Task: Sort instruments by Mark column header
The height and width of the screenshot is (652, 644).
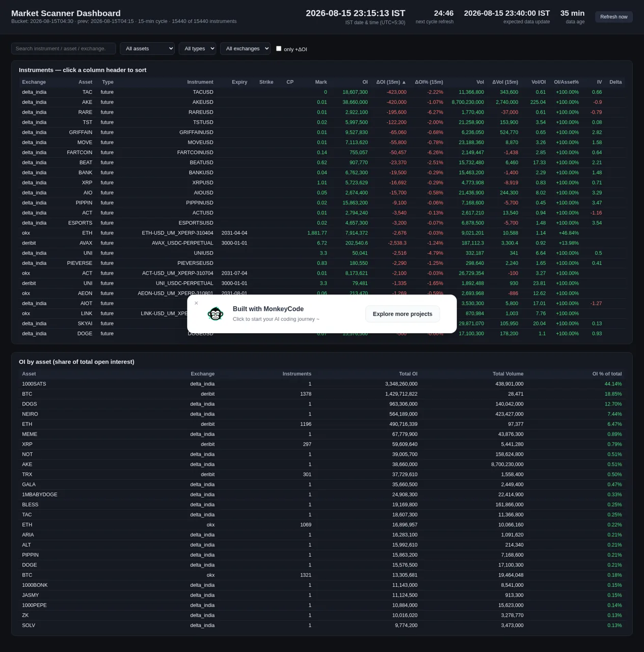Action: click(x=321, y=82)
